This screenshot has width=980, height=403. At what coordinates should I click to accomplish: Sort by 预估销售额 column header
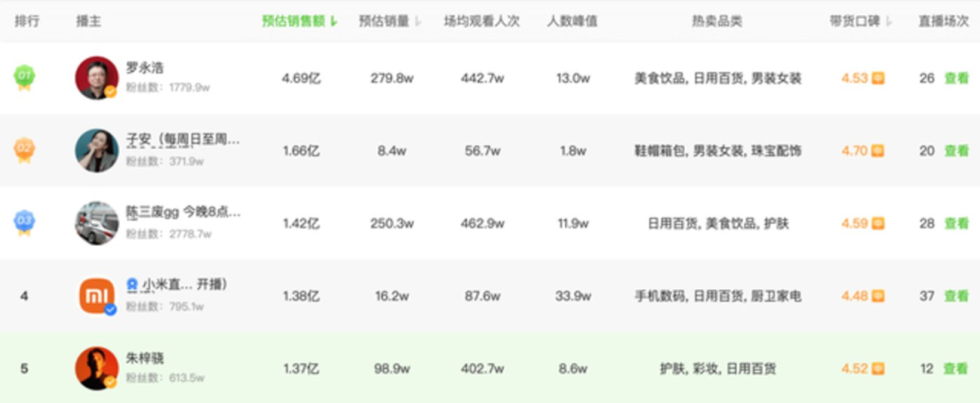pyautogui.click(x=300, y=21)
